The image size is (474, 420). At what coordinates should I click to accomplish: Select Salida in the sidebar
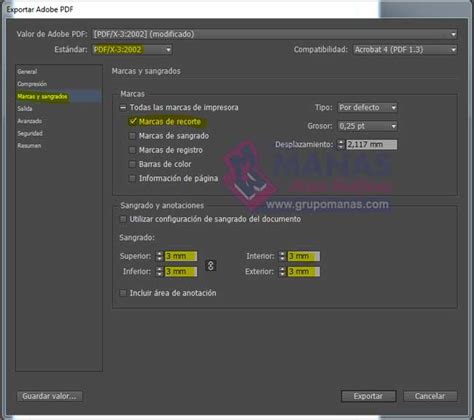[x=25, y=109]
